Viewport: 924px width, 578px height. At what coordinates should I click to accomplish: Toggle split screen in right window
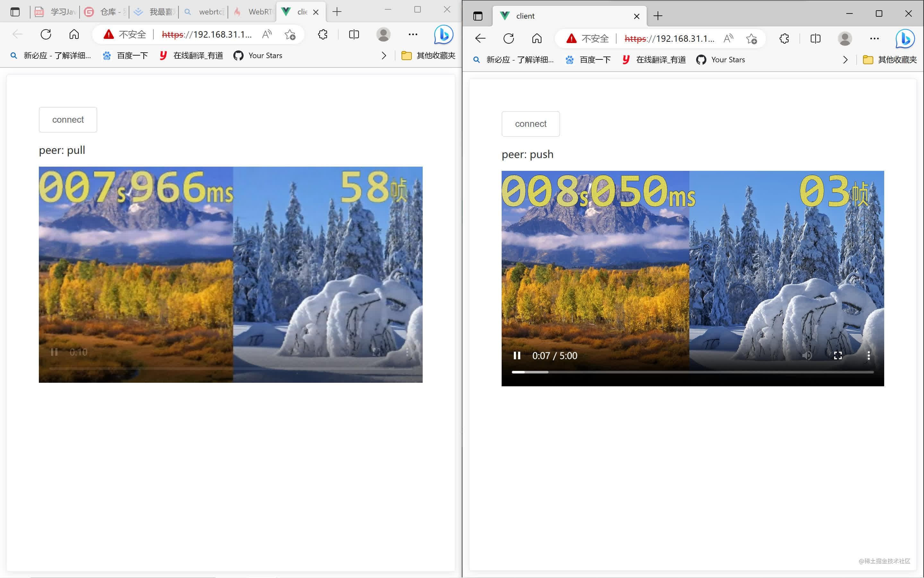click(815, 39)
